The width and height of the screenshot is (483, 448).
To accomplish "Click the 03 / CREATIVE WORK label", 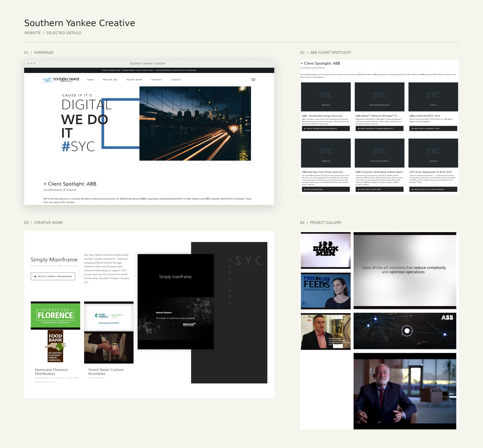I will tap(43, 223).
